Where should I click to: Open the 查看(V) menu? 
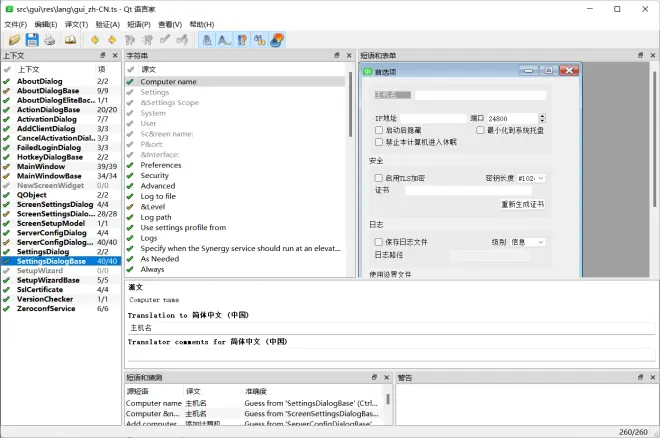click(x=170, y=24)
